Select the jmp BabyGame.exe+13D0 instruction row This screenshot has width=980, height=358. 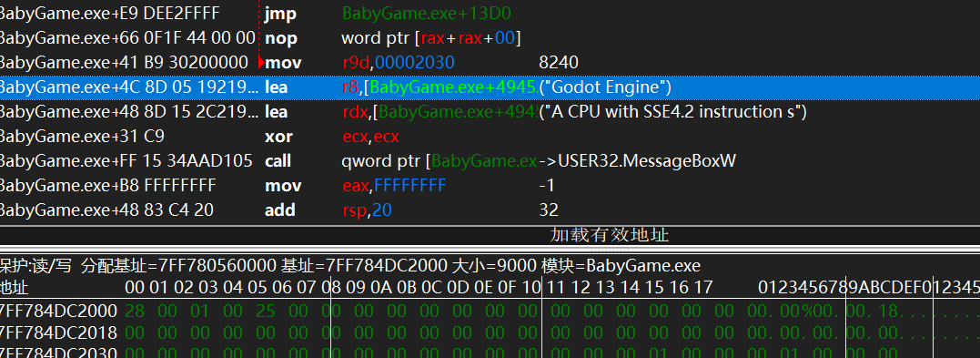[x=490, y=13]
